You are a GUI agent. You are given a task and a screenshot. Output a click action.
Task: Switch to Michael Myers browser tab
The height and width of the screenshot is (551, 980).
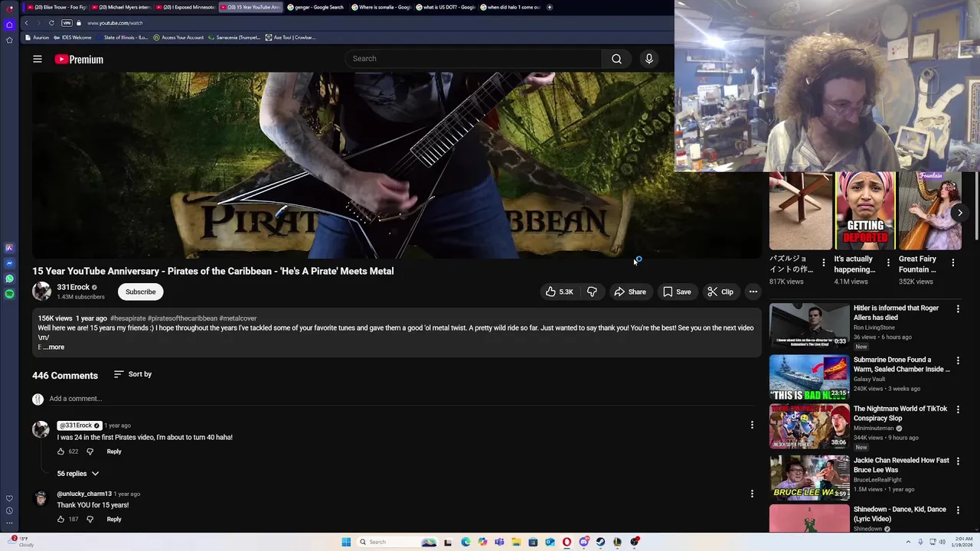(121, 7)
